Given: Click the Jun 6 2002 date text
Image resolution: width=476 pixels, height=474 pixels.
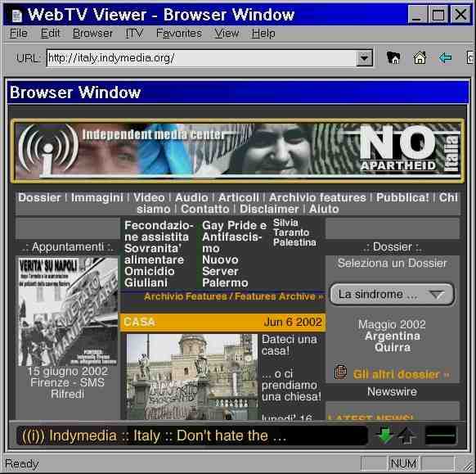Looking at the screenshot, I should pos(293,322).
